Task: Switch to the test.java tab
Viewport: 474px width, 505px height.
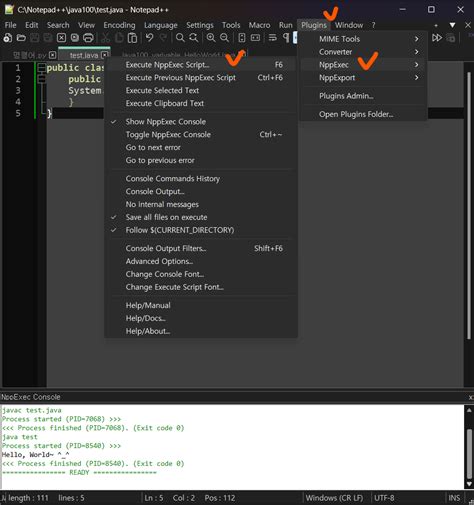Action: coord(84,55)
